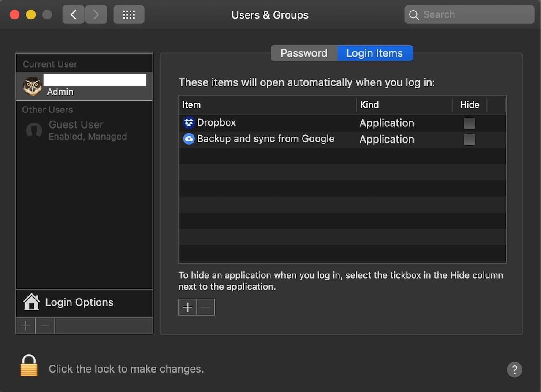Tick the Hide checkbox for Dropbox
Image resolution: width=541 pixels, height=392 pixels.
[469, 123]
